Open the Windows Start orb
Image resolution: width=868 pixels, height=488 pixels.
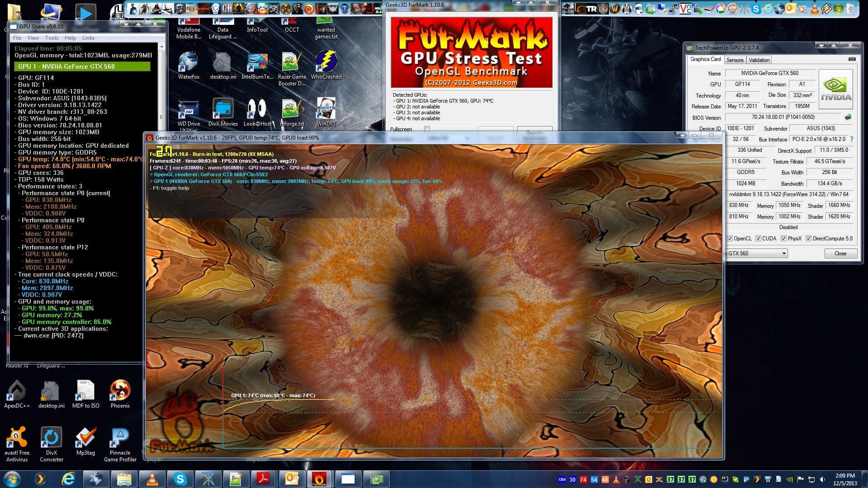pos(12,479)
